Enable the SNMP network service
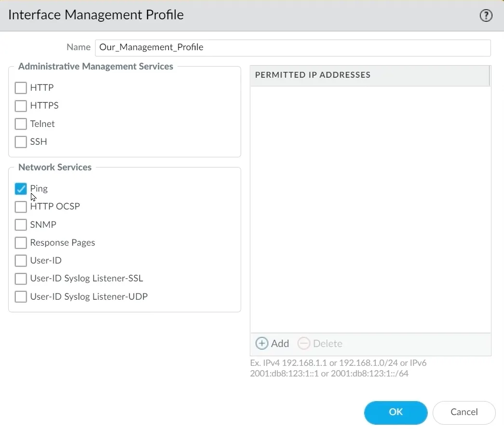This screenshot has height=431, width=504. tap(21, 224)
